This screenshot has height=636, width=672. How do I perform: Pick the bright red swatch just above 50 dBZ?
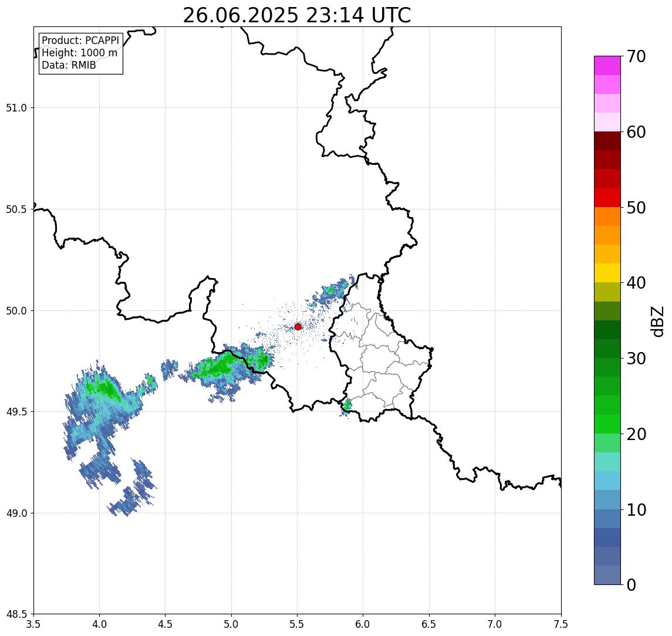[607, 198]
